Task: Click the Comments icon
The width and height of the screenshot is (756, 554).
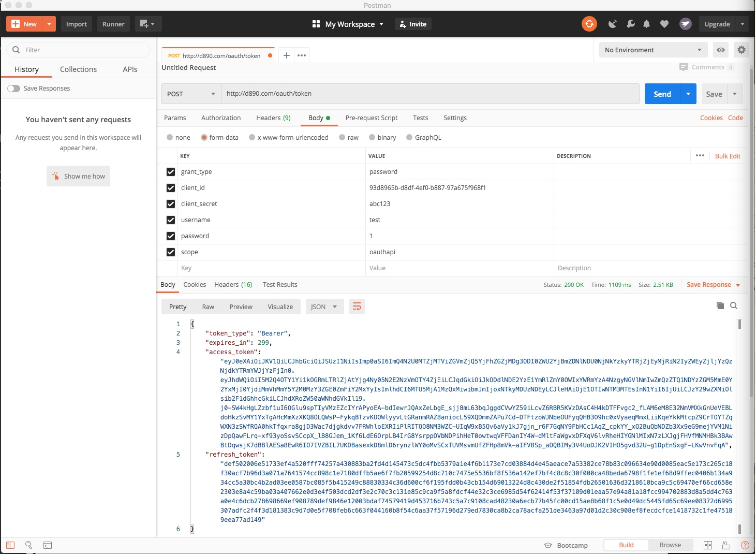Action: (x=684, y=67)
